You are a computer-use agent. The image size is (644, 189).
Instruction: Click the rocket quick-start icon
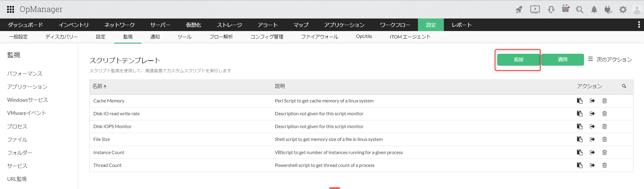(x=519, y=10)
